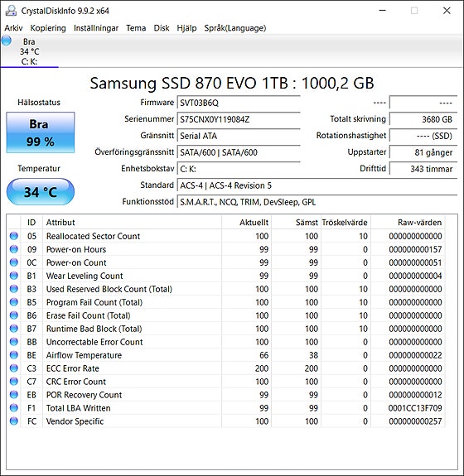The image size is (464, 476).
Task: Click the status orb for Erase Fail Count
Action: tap(14, 315)
